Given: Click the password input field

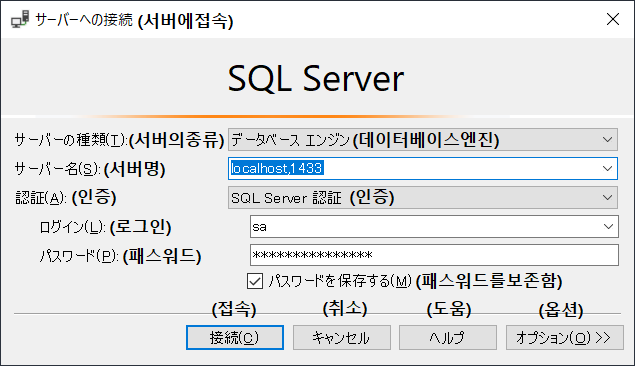Looking at the screenshot, I should click(x=434, y=255).
